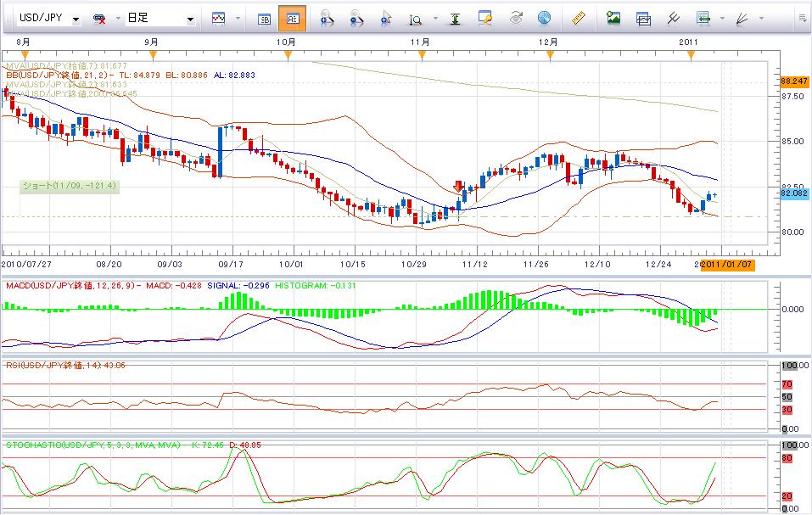The width and height of the screenshot is (812, 515).
Task: Click the 82.082 current price label
Action: click(794, 193)
